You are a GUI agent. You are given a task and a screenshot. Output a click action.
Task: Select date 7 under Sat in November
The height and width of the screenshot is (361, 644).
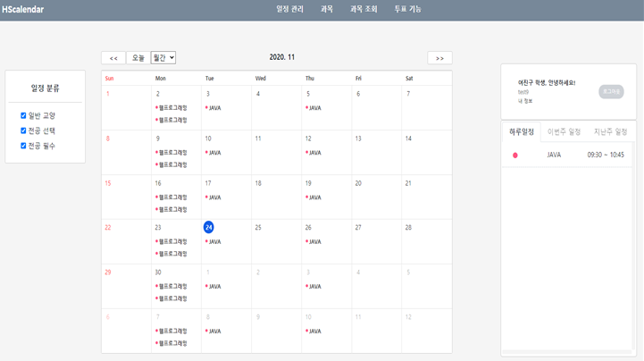point(408,94)
